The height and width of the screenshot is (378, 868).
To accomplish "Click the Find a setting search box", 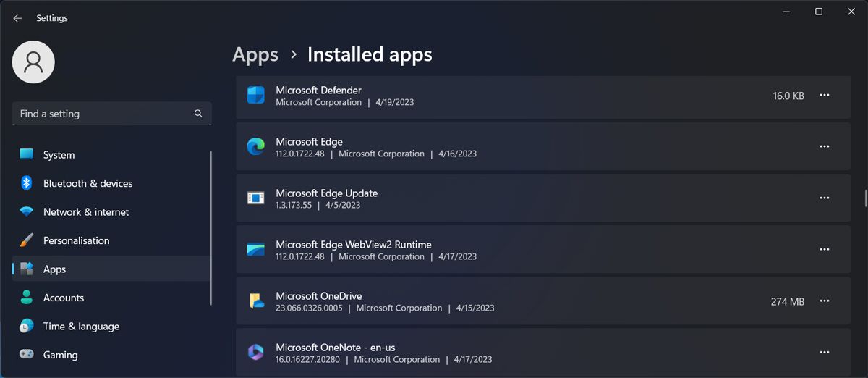I will coord(105,114).
